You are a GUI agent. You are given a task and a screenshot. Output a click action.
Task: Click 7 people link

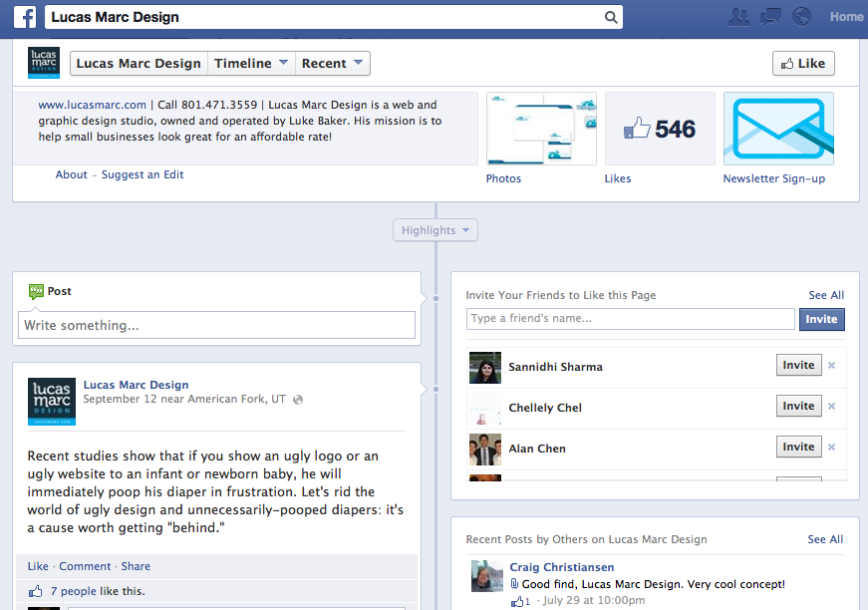pos(73,591)
